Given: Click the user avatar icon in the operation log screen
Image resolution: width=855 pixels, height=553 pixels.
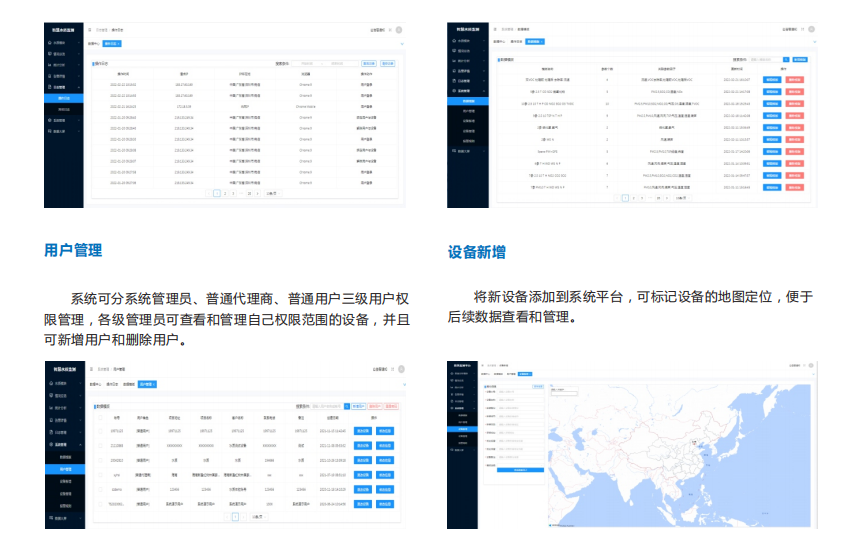Looking at the screenshot, I should pyautogui.click(x=400, y=31).
